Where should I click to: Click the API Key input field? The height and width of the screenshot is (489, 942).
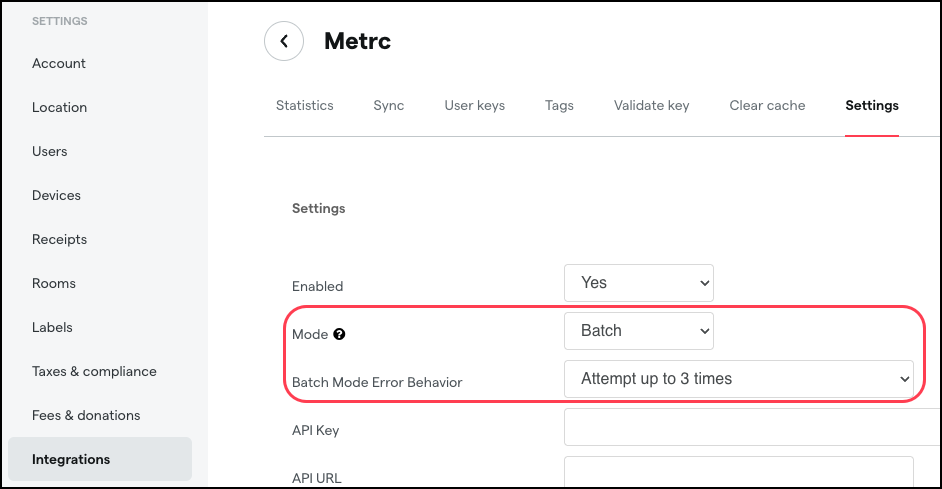coord(752,427)
